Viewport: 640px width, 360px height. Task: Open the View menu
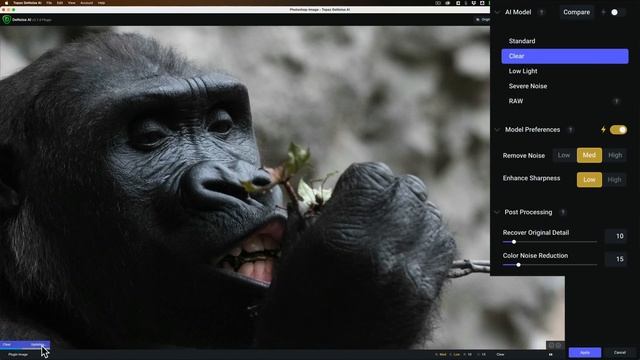point(72,3)
